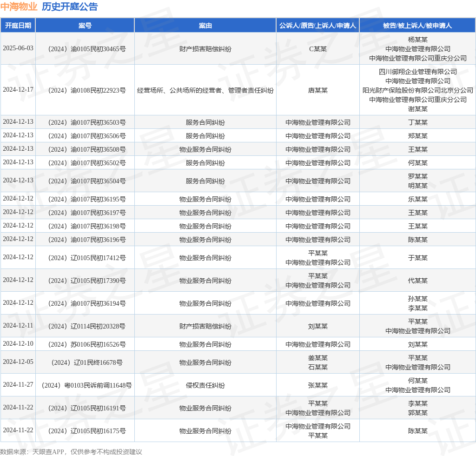Click defendant 明某某
This screenshot has width=476, height=456.
[x=418, y=186]
